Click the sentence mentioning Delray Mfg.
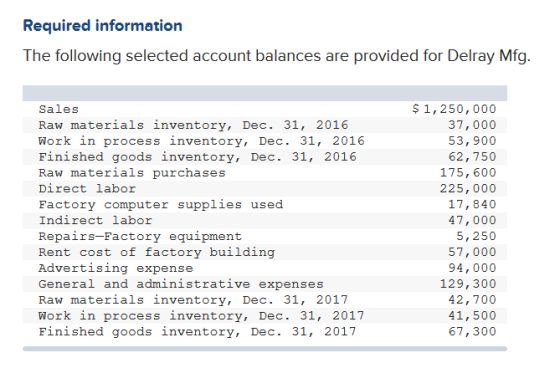 point(277,56)
